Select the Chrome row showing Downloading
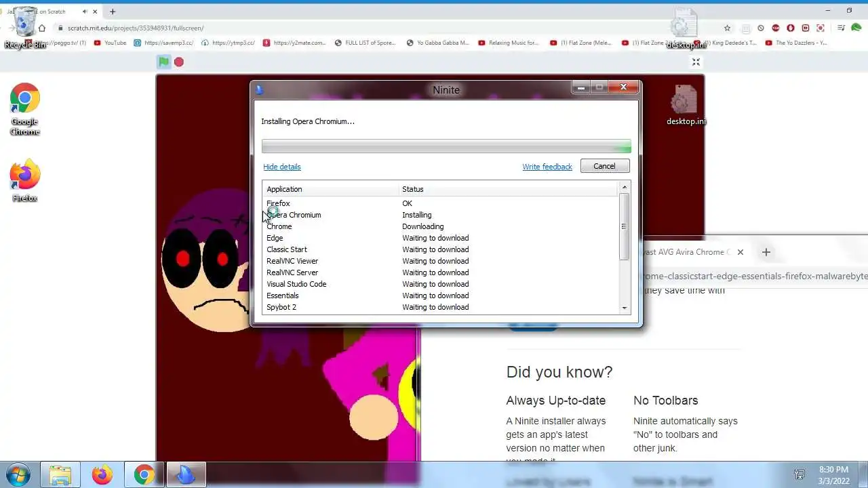Screen dimensions: 868x488 pyautogui.click(x=441, y=226)
